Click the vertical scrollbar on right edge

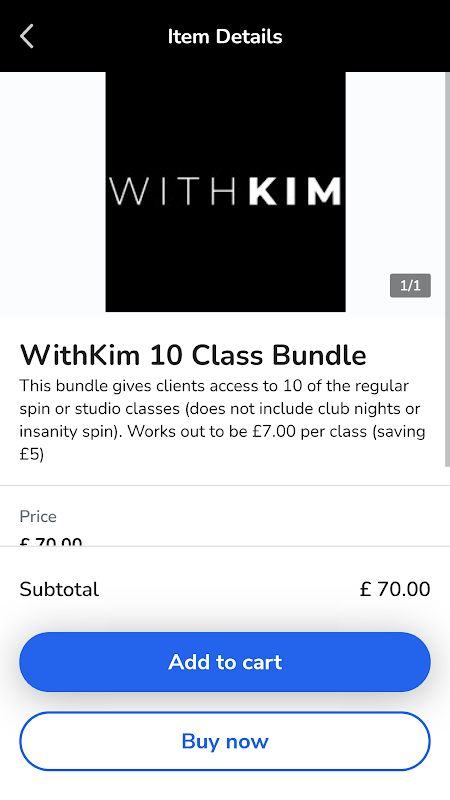[x=447, y=268]
